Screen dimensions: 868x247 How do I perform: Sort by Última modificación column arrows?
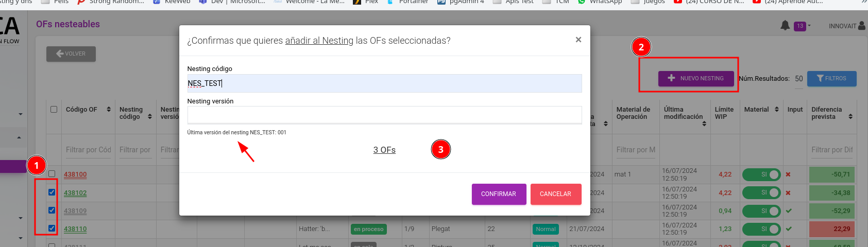704,123
